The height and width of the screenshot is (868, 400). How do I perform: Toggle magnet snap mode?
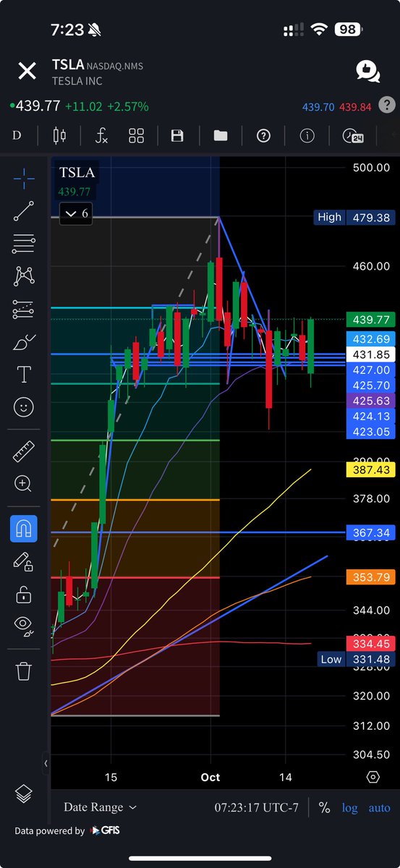(24, 529)
